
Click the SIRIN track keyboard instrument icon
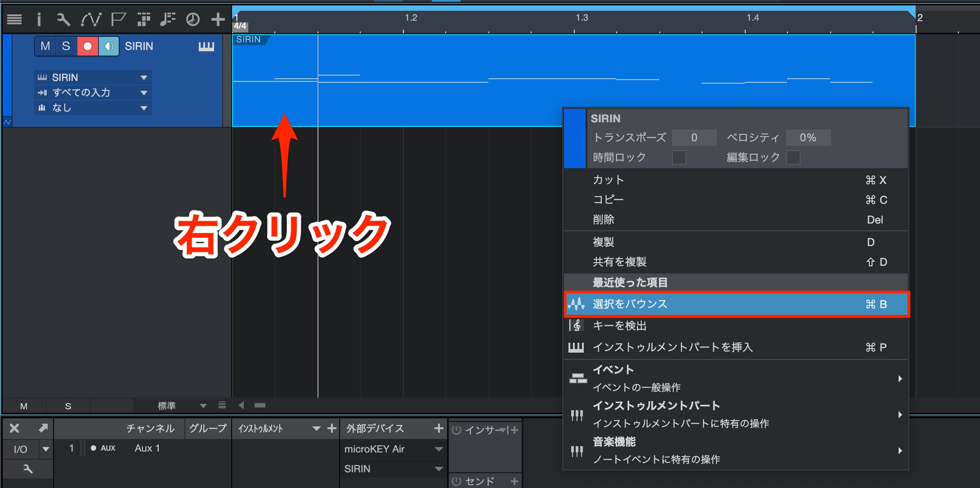[206, 46]
